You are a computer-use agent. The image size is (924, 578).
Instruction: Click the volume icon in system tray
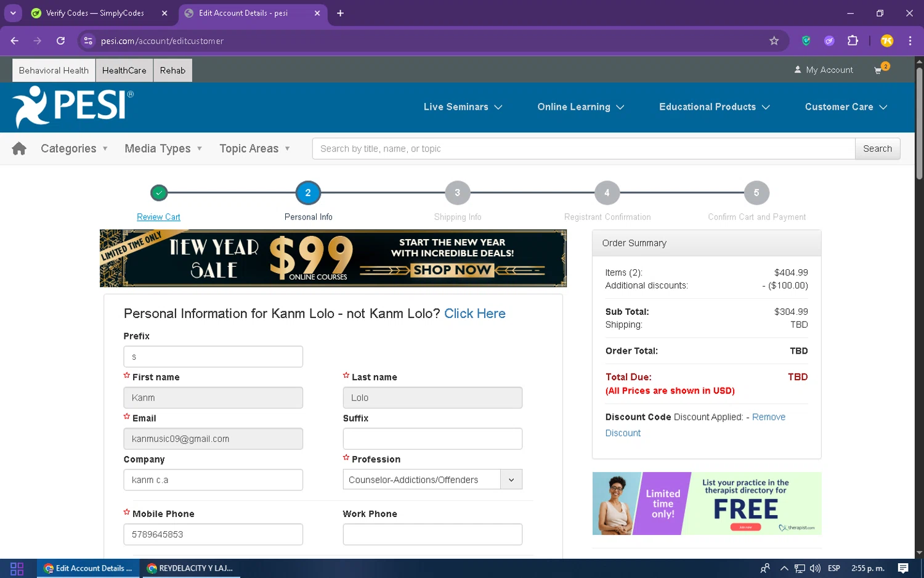tap(815, 568)
